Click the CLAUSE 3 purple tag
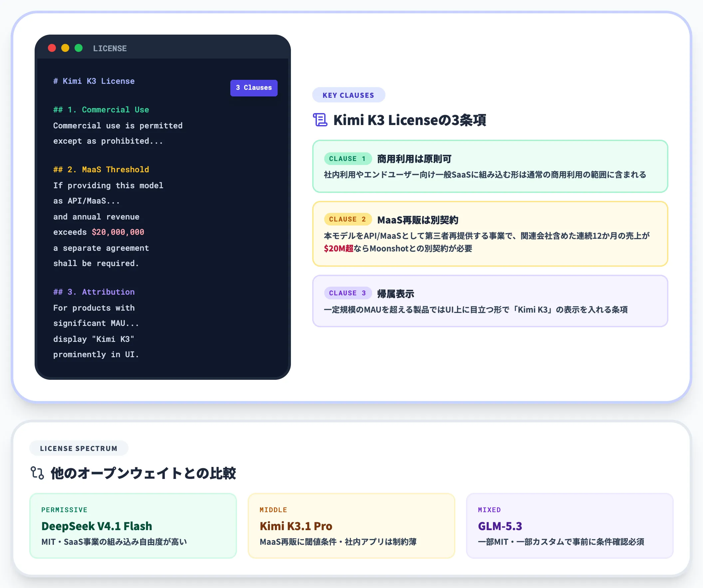Screen dimensions: 703x588 coord(348,293)
